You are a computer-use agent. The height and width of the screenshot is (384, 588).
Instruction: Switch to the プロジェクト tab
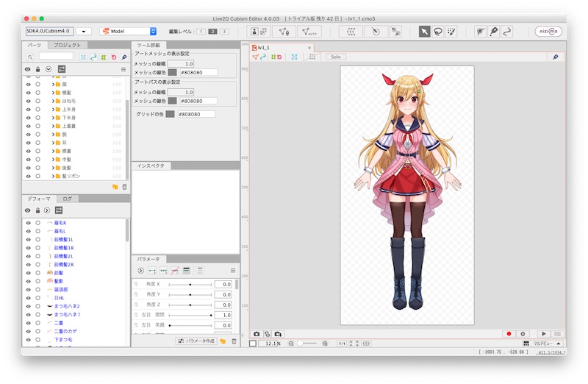tap(67, 45)
